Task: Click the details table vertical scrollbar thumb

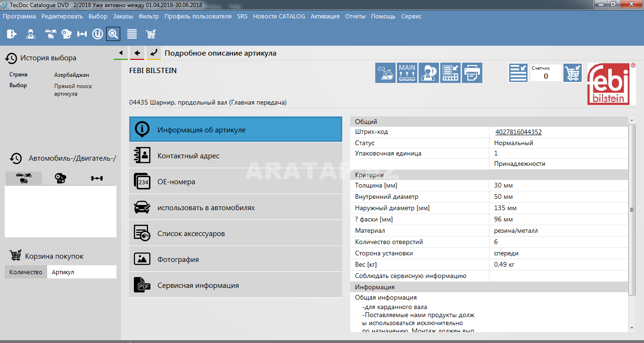Action: (632, 210)
